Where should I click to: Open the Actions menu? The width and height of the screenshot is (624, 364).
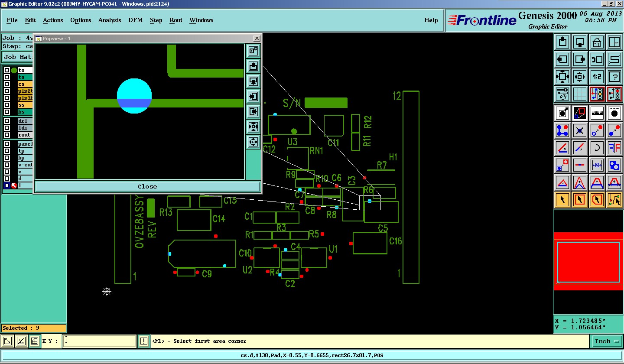(53, 20)
